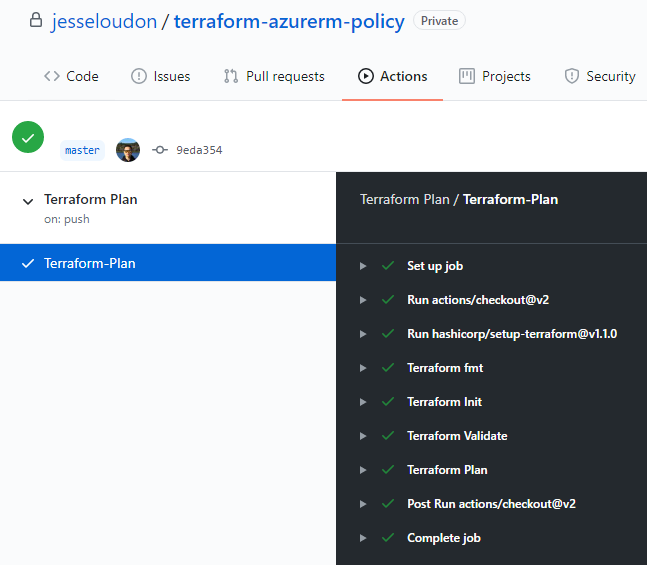Click the 'Post Run actions/checkout@v2' step label
The width and height of the screenshot is (647, 565).
491,504
